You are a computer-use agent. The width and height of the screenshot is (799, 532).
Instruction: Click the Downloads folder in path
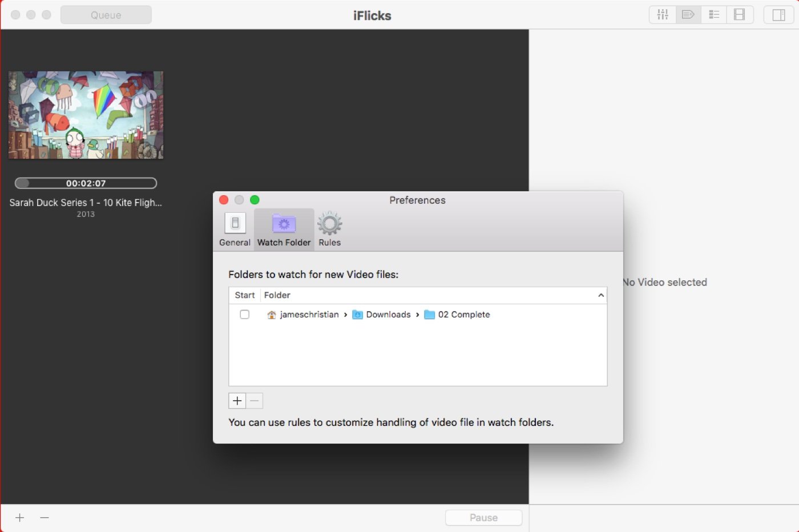(x=388, y=315)
